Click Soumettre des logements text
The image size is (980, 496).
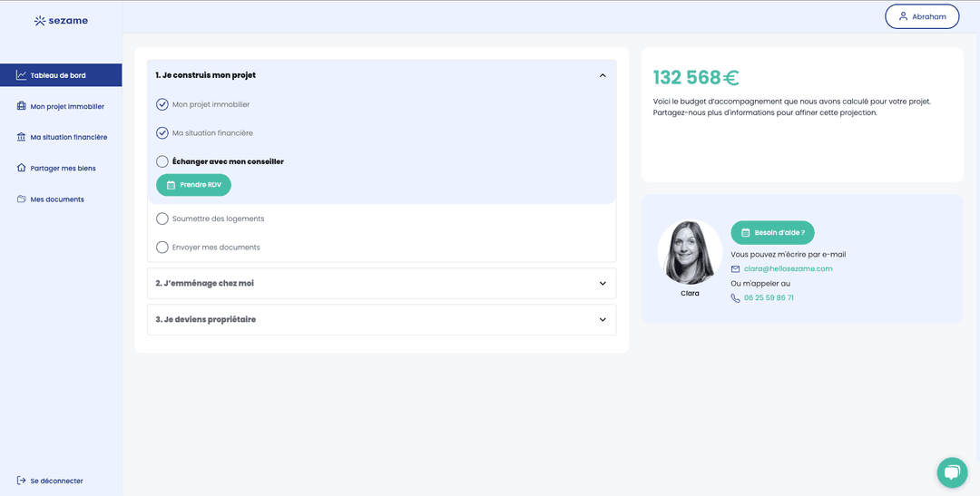point(218,219)
